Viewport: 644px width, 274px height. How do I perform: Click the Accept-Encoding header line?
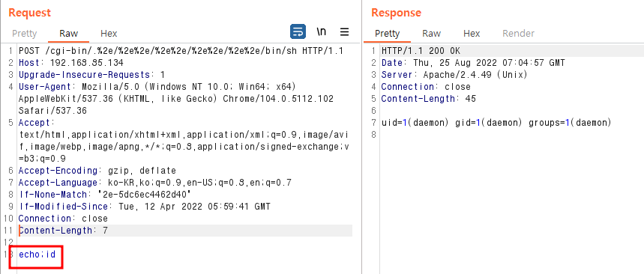pyautogui.click(x=97, y=171)
